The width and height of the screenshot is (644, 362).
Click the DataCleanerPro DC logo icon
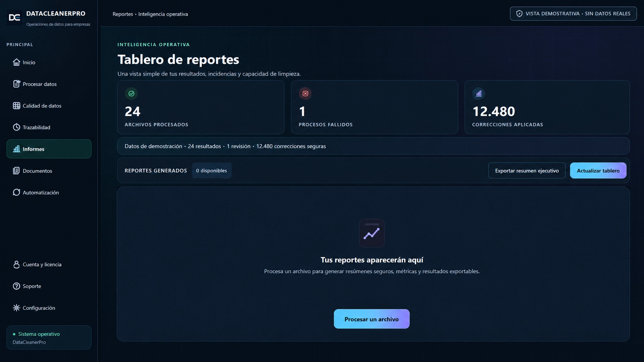[15, 17]
